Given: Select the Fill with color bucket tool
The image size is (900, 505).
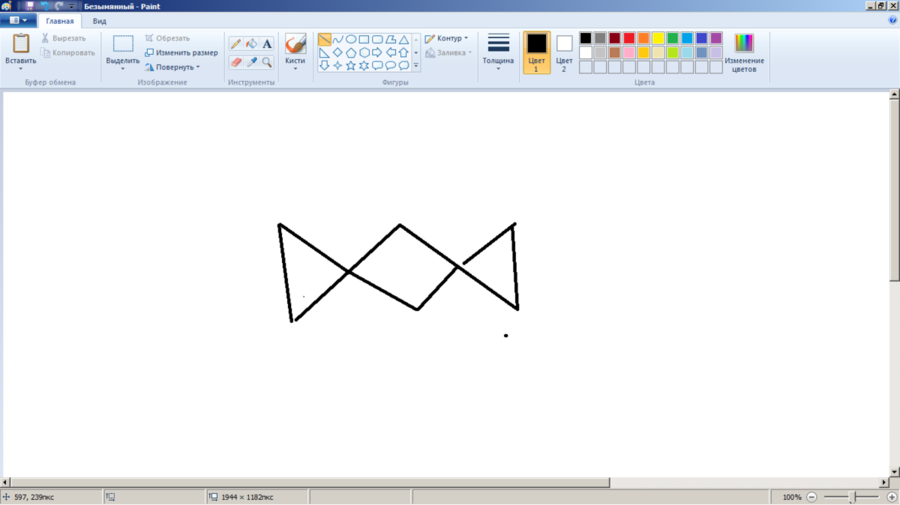Looking at the screenshot, I should coord(252,44).
